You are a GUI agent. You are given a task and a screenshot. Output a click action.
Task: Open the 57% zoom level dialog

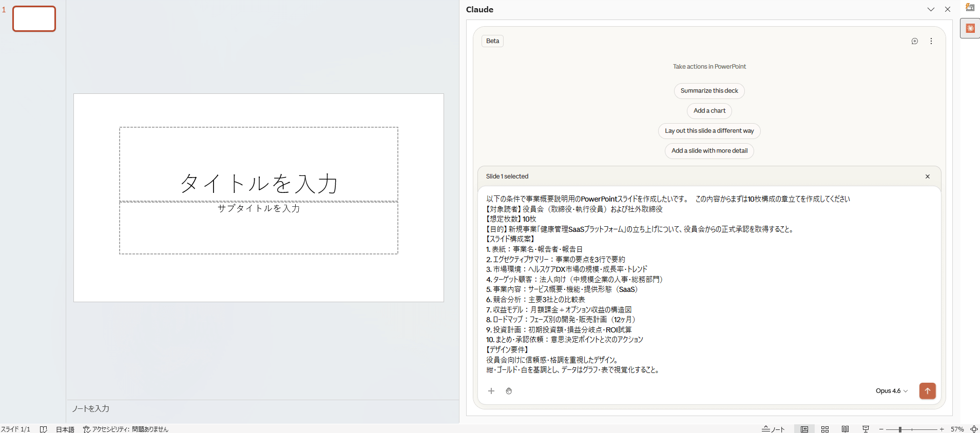click(x=957, y=429)
